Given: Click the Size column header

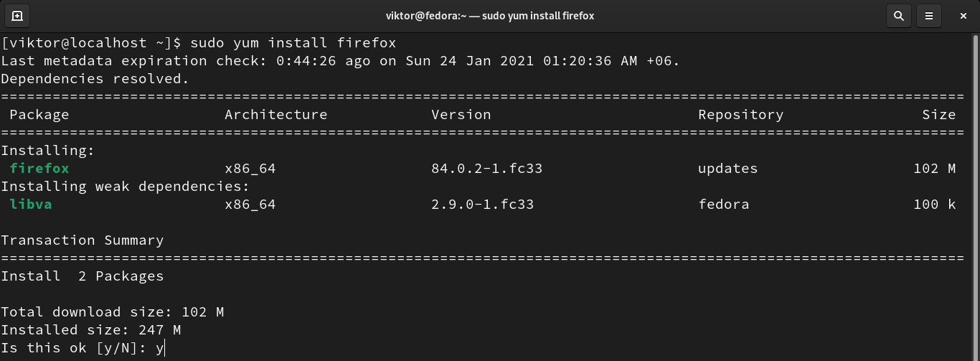Looking at the screenshot, I should click(938, 115).
